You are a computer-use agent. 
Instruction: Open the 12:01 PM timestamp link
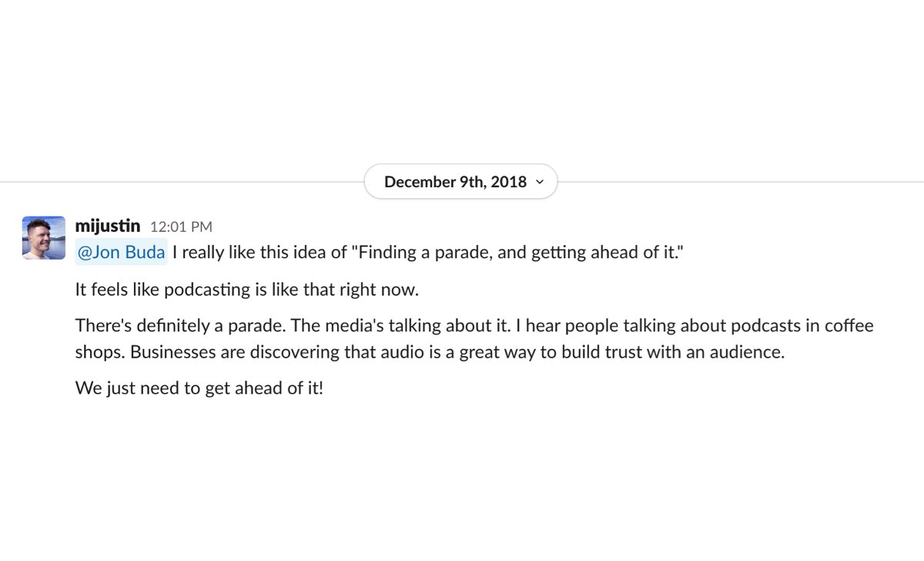(x=181, y=227)
